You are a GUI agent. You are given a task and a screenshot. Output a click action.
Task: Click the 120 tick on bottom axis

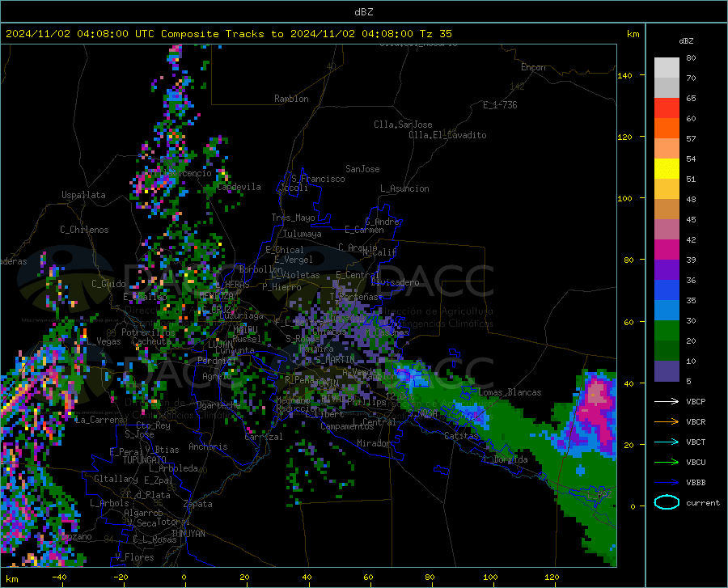pos(552,577)
